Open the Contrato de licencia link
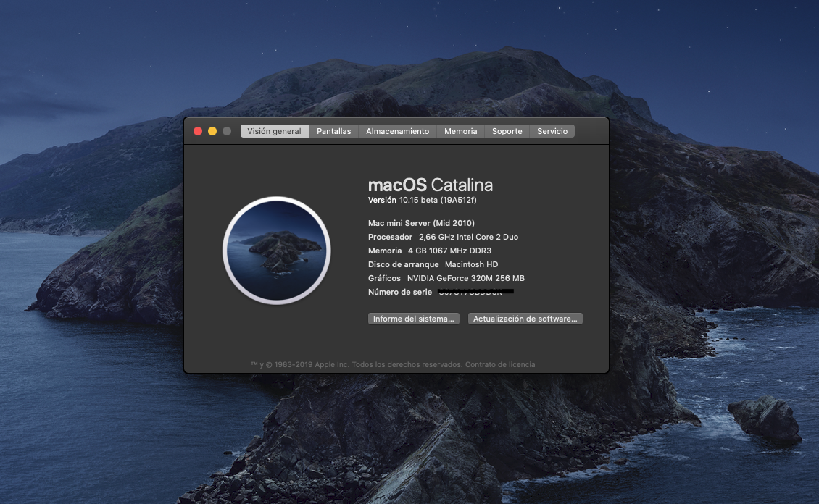 [500, 365]
